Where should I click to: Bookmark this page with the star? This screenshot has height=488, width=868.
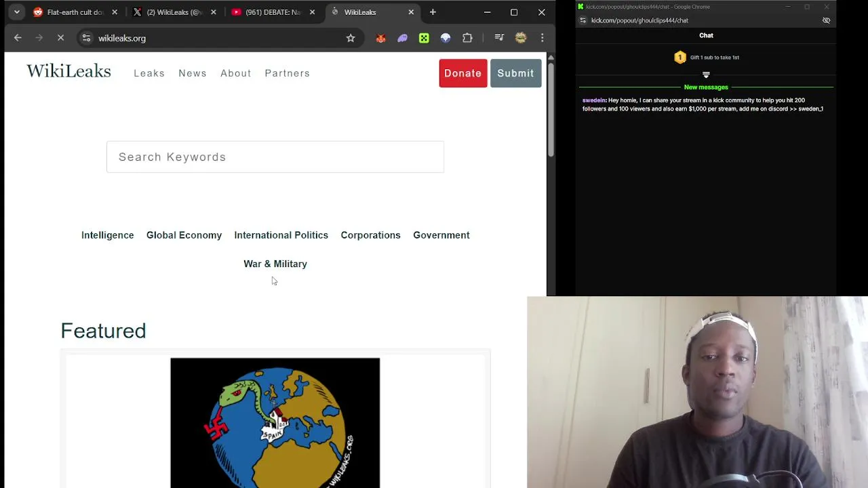click(351, 38)
